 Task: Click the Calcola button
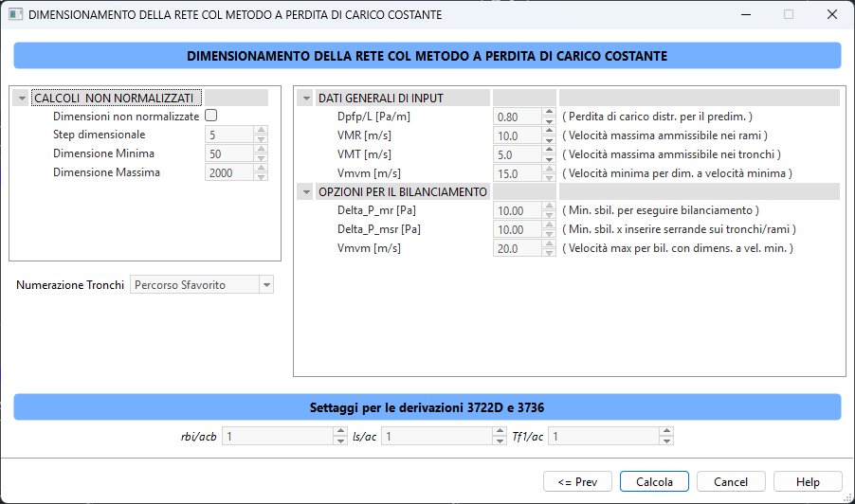coord(654,482)
